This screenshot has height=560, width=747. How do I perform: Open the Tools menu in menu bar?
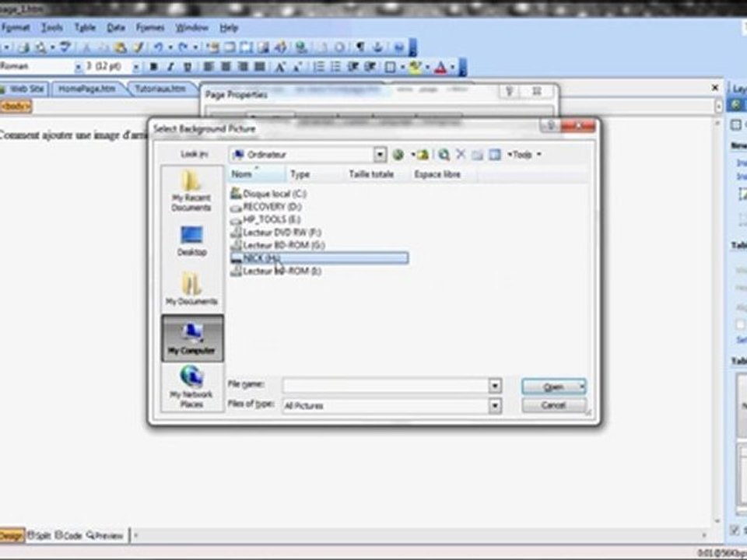pos(51,28)
